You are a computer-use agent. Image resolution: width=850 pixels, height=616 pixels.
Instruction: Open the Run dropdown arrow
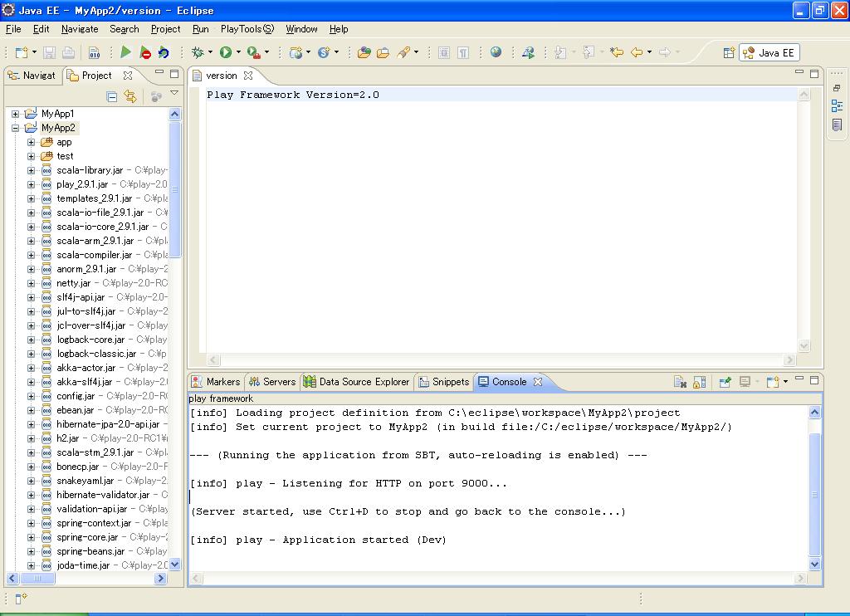(238, 52)
